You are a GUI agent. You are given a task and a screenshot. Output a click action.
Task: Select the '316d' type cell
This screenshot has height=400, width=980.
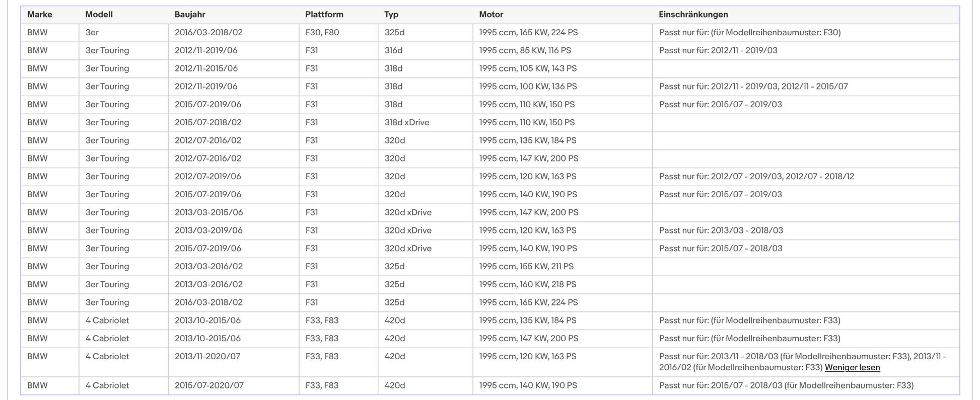point(393,50)
